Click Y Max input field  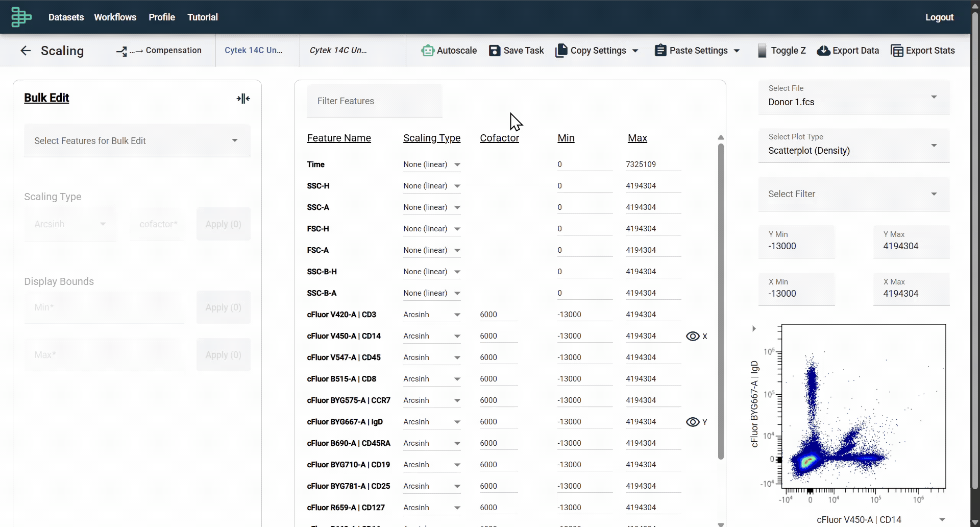pos(912,242)
